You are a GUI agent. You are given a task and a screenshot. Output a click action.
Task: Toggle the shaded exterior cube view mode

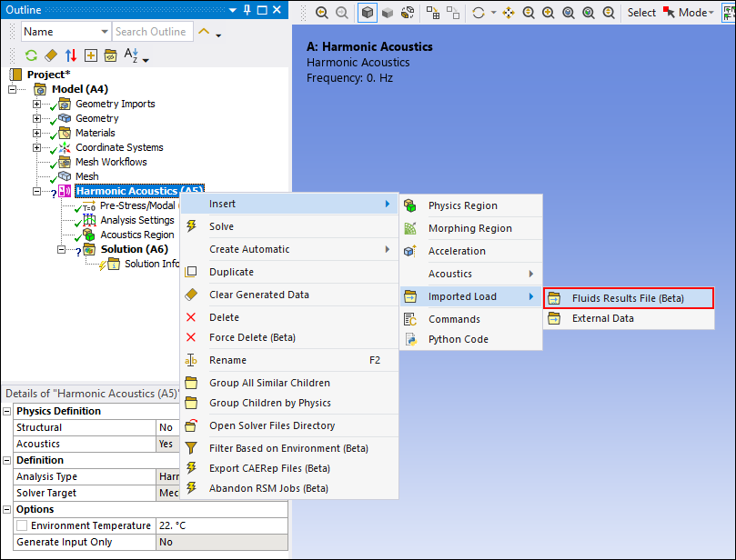tap(367, 13)
